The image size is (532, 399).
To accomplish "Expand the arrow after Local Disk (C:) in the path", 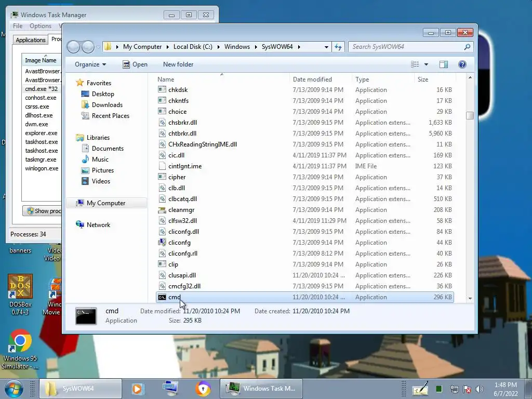I will coord(219,47).
